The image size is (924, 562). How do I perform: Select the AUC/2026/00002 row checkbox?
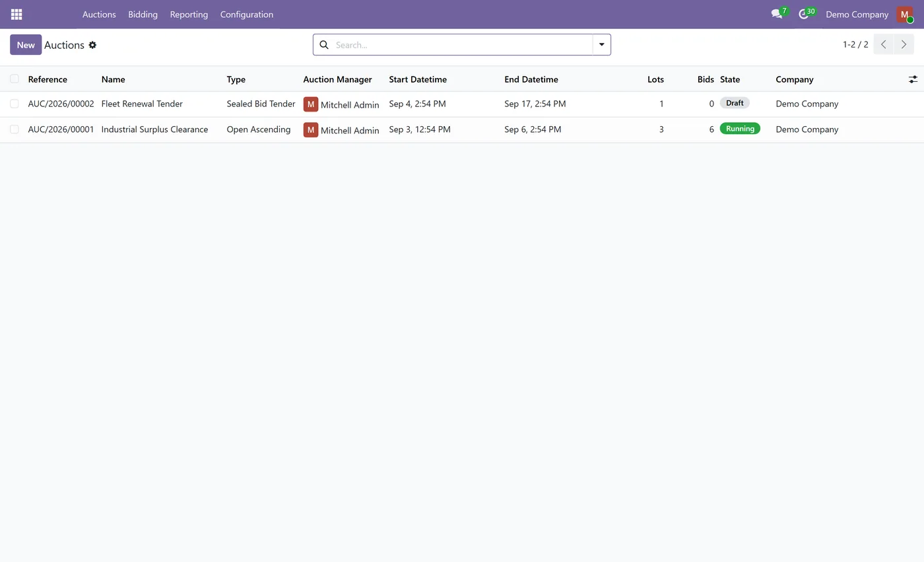click(14, 104)
